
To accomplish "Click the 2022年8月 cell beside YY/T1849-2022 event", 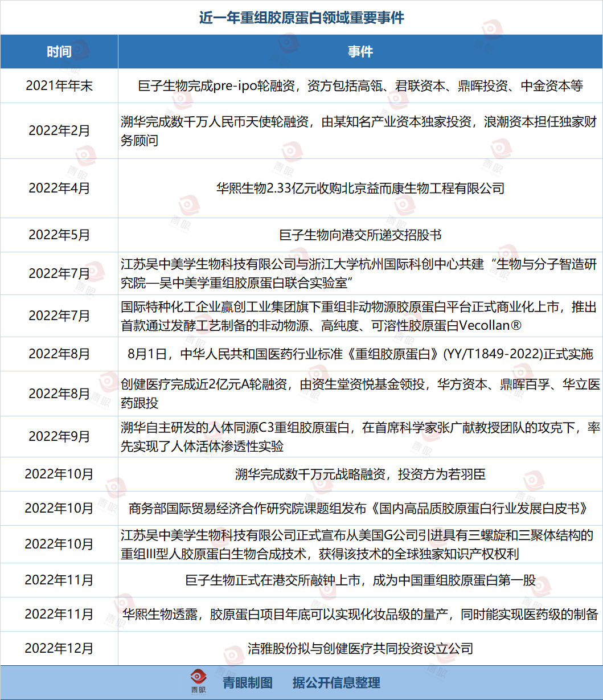I will click(59, 354).
